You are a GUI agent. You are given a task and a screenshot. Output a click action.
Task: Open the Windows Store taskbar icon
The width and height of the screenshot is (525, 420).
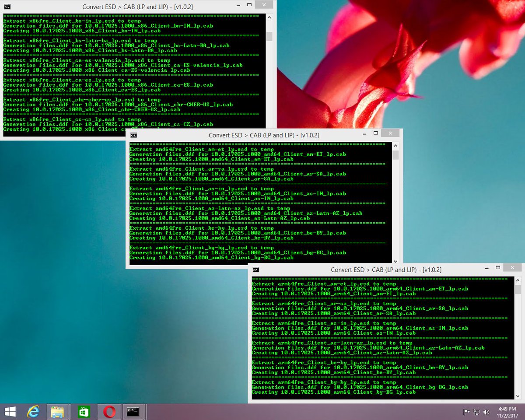coord(84,412)
